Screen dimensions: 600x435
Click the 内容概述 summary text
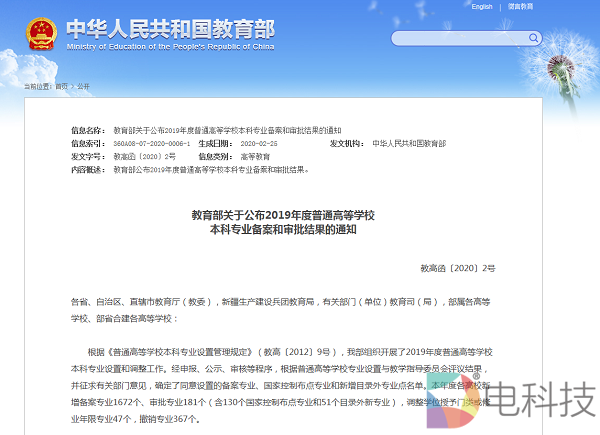pyautogui.click(x=211, y=169)
